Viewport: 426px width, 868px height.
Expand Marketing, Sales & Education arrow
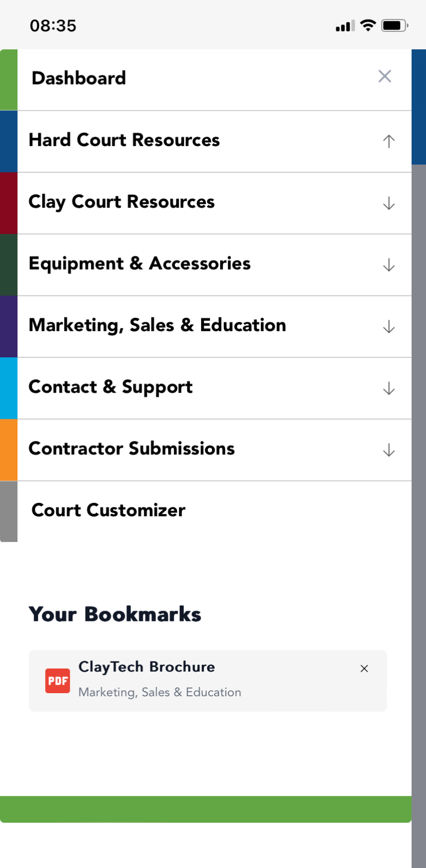[x=389, y=327]
